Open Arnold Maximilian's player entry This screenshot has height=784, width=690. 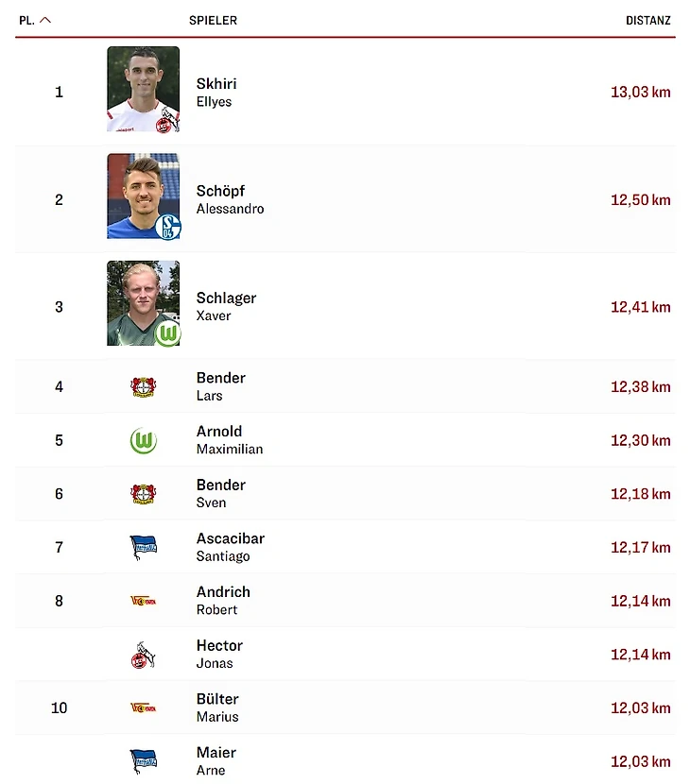pyautogui.click(x=219, y=432)
